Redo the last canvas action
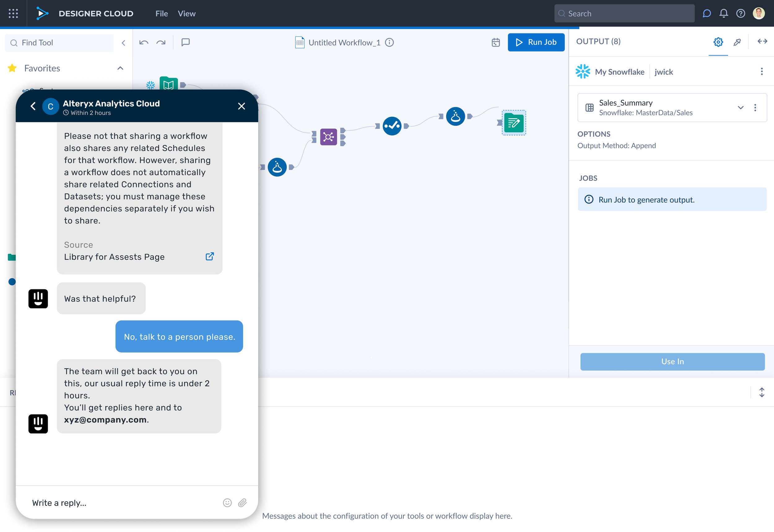The image size is (774, 532). [161, 42]
